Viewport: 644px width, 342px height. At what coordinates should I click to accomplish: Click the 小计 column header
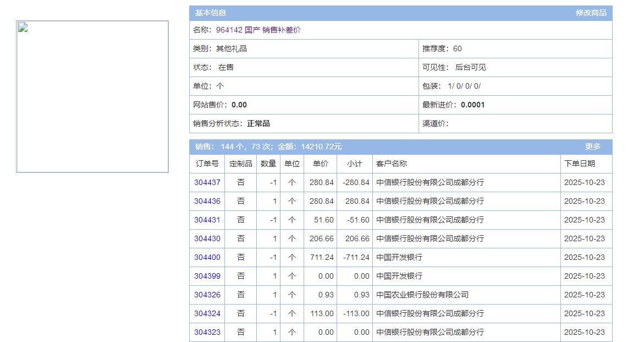354,164
